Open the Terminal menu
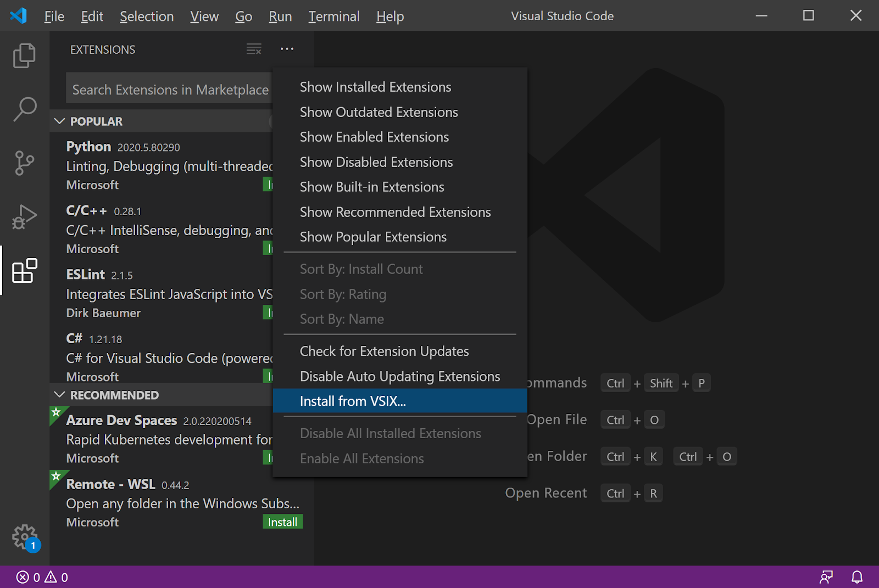The image size is (879, 588). (334, 16)
